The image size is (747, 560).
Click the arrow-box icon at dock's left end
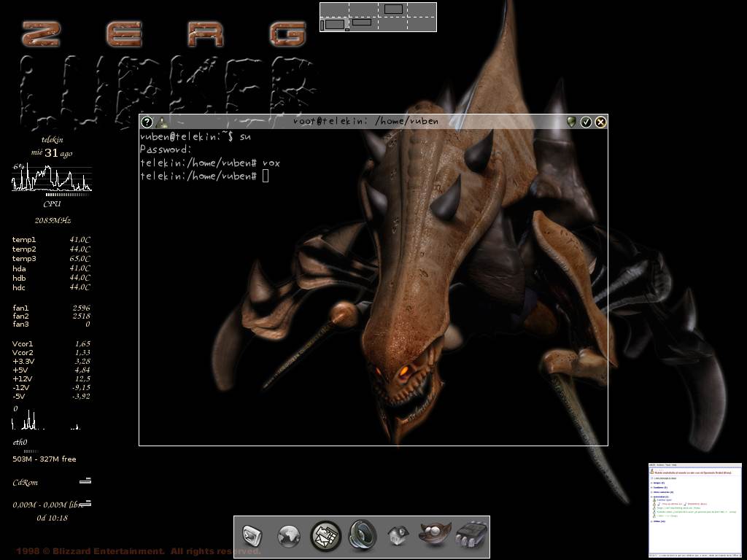point(252,537)
